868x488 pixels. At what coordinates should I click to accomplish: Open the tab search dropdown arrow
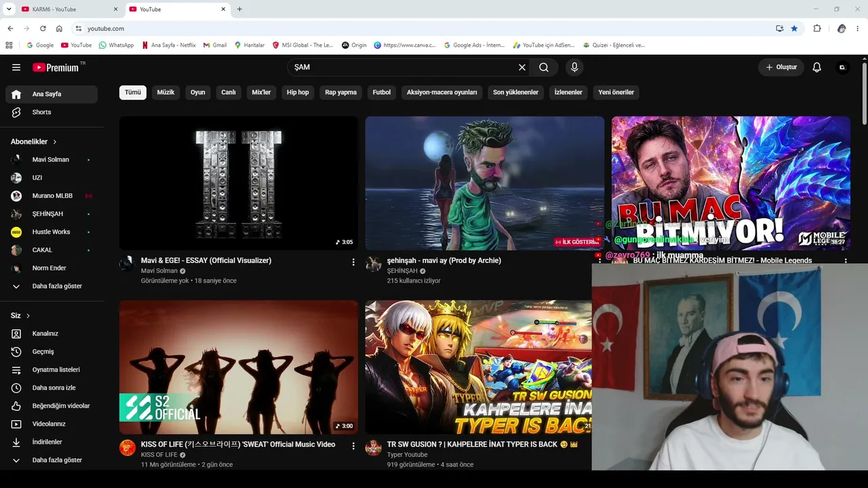pyautogui.click(x=9, y=9)
